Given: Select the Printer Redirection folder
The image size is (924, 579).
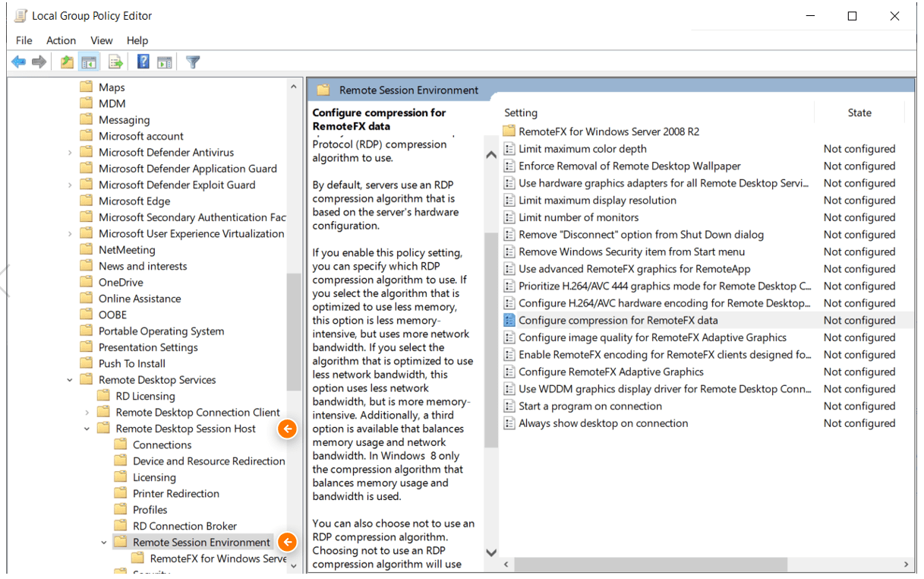Looking at the screenshot, I should point(176,494).
